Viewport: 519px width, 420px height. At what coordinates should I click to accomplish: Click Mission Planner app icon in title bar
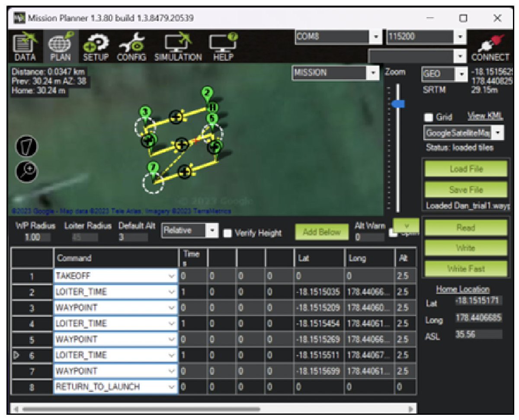point(19,18)
